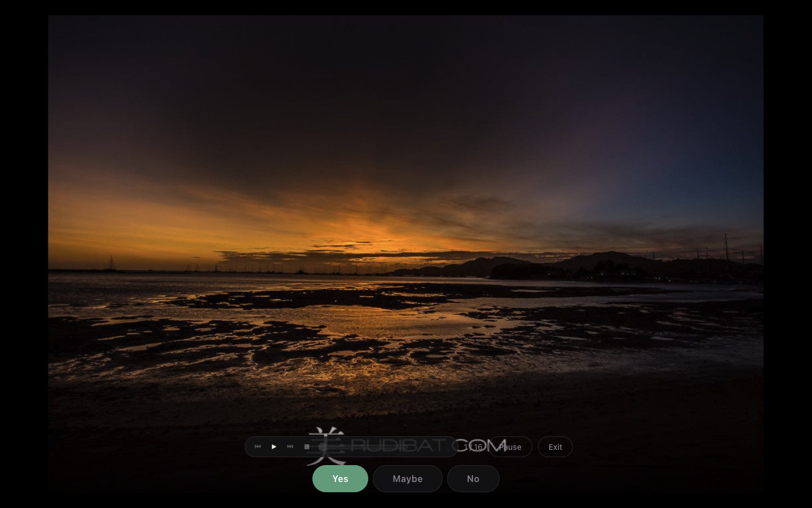Stop the slideshow with the square icon

307,446
